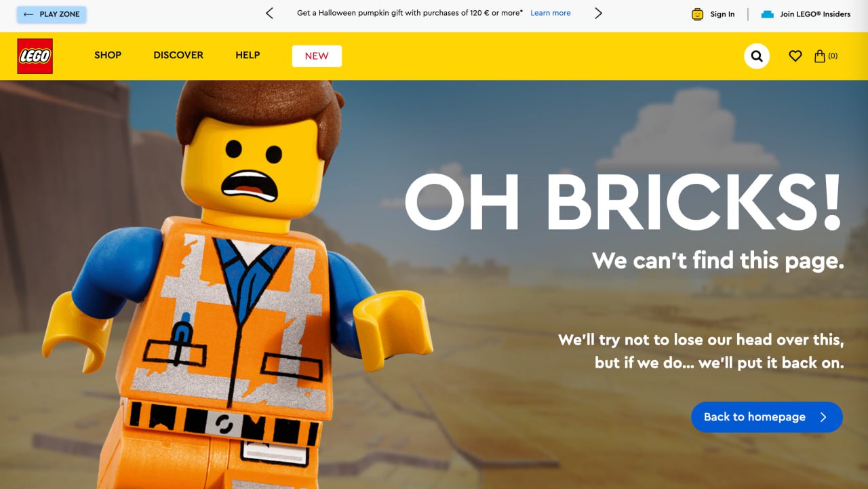Click Join LEGO Insiders link
Viewport: 868px width, 489px height.
pos(815,14)
